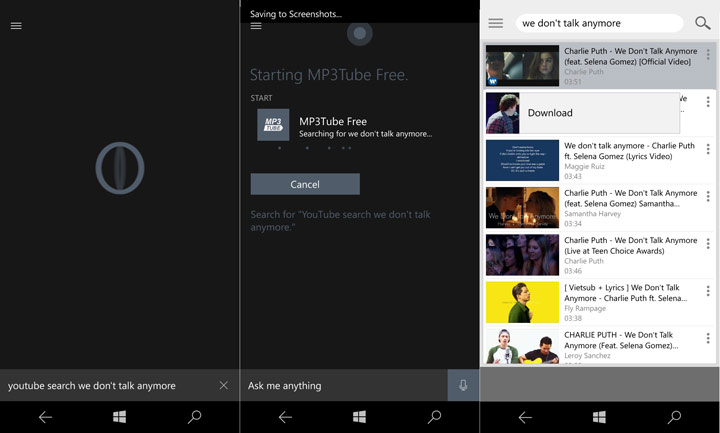Click 'Starting MP3Tube Free.' heading
720x433 pixels.
click(329, 75)
